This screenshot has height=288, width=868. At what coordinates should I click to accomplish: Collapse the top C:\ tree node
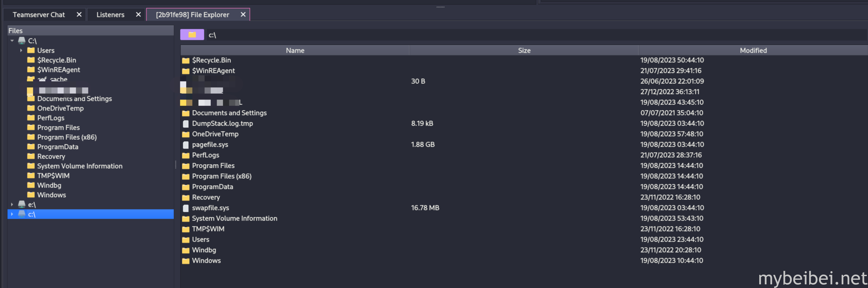point(12,41)
